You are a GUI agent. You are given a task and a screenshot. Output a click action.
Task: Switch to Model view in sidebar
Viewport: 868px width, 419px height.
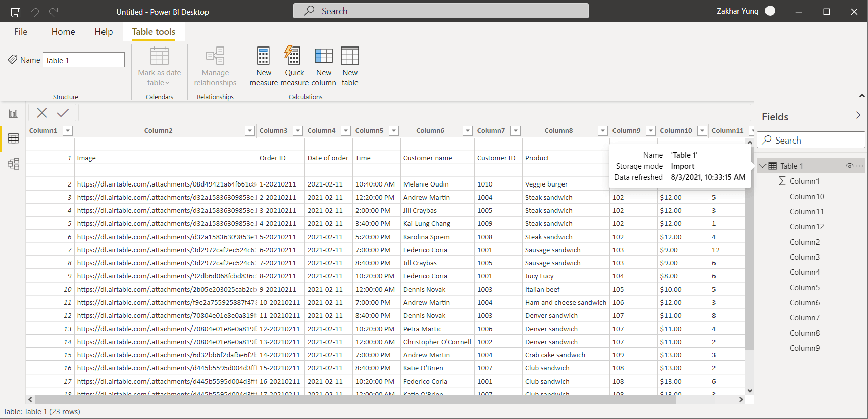tap(13, 164)
